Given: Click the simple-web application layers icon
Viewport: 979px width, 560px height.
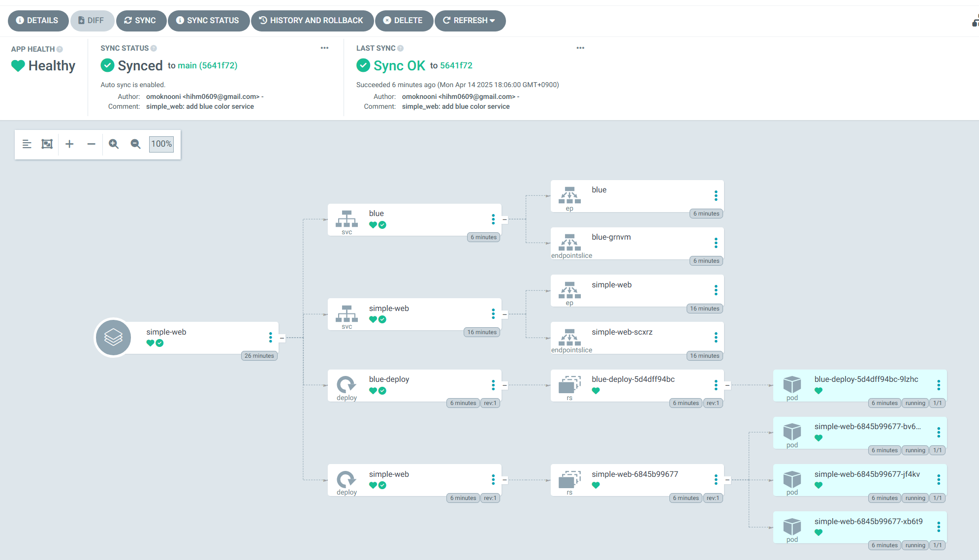Looking at the screenshot, I should point(113,338).
